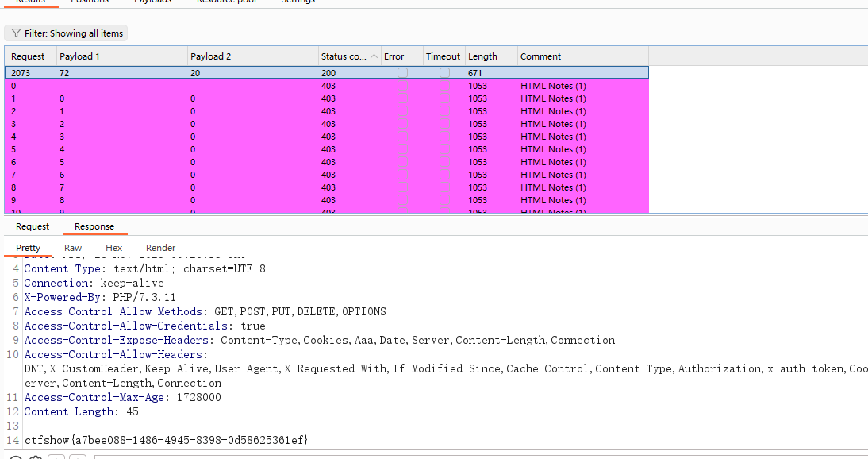Click payload 1 value 72
The width and height of the screenshot is (868, 459).
(x=64, y=72)
